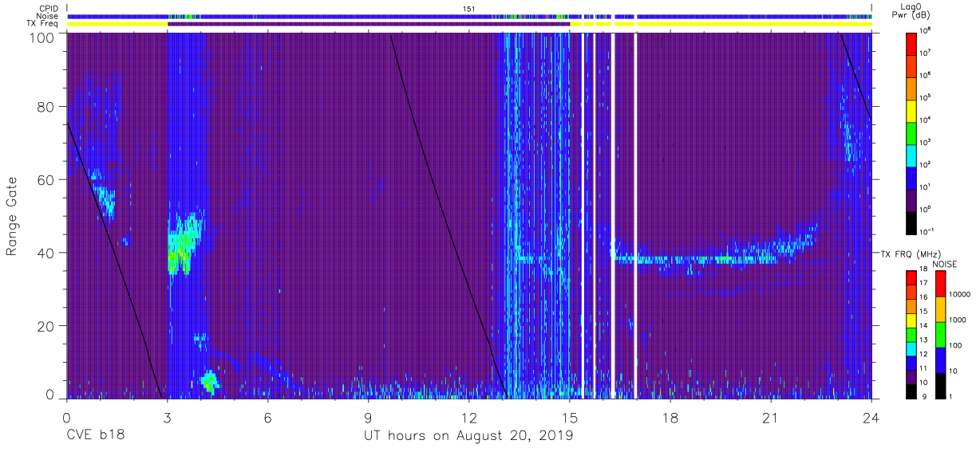980x452 pixels.
Task: Select the CPID value '151'
Action: pos(468,8)
